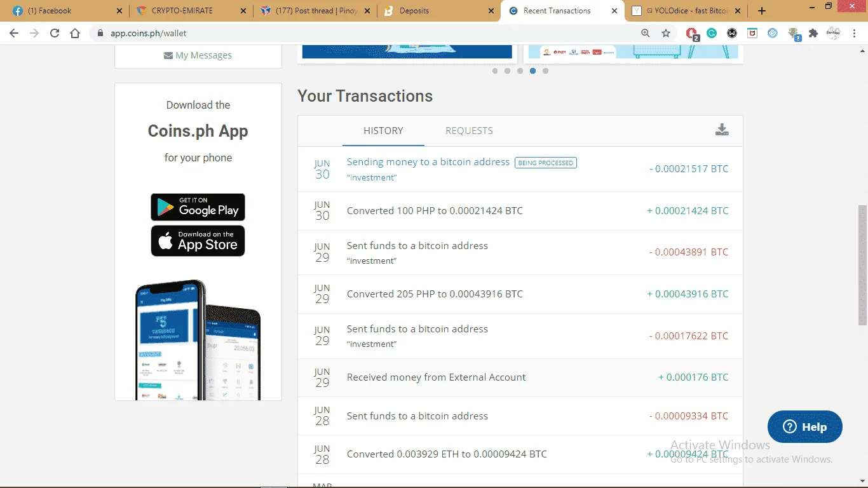Select the HISTORY tab

point(383,131)
